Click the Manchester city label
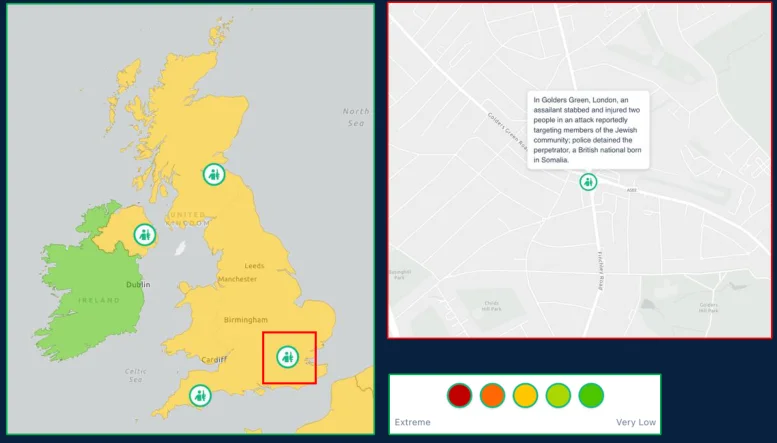This screenshot has height=443, width=777. pyautogui.click(x=237, y=279)
